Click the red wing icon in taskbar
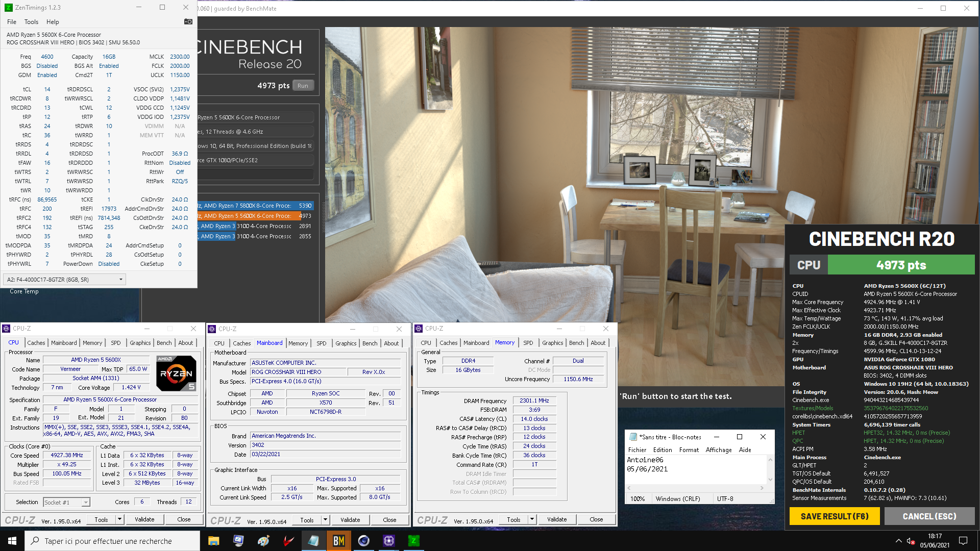The image size is (980, 551). (x=288, y=541)
